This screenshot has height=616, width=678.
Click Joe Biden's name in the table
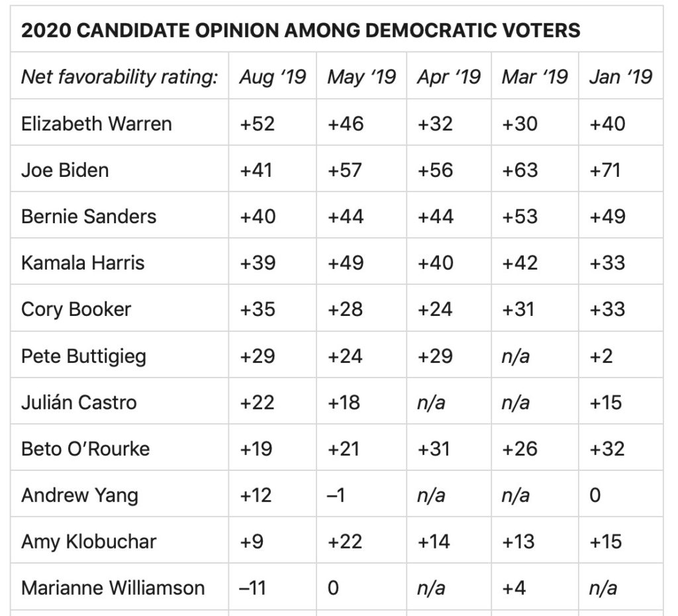tap(65, 170)
